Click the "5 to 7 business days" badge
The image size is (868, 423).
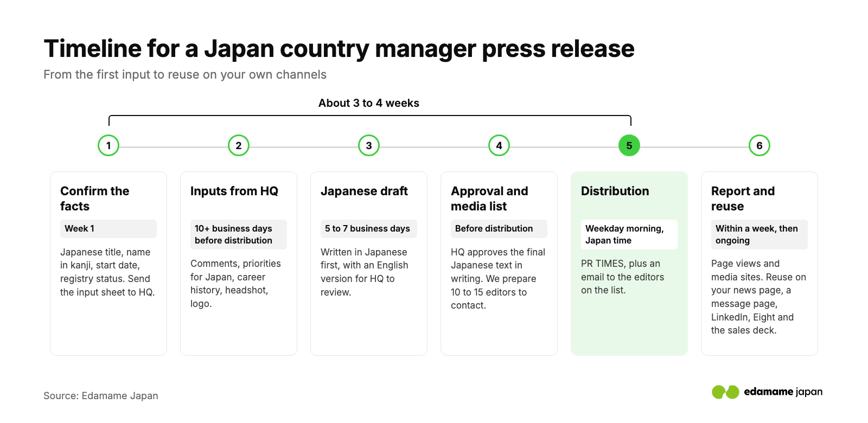pos(369,229)
